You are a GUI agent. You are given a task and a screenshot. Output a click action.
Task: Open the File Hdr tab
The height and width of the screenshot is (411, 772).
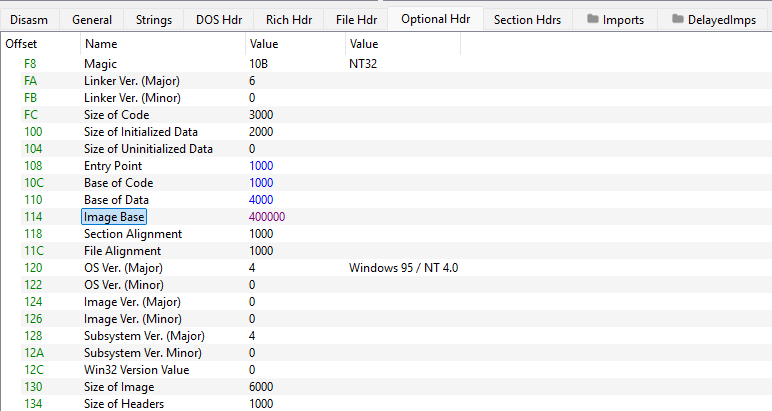(x=356, y=19)
